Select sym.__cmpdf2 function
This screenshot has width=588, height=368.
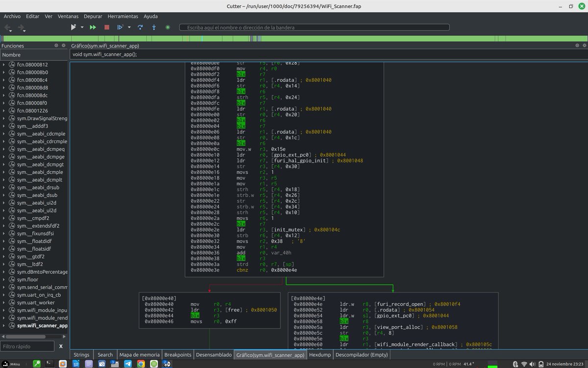coord(33,218)
